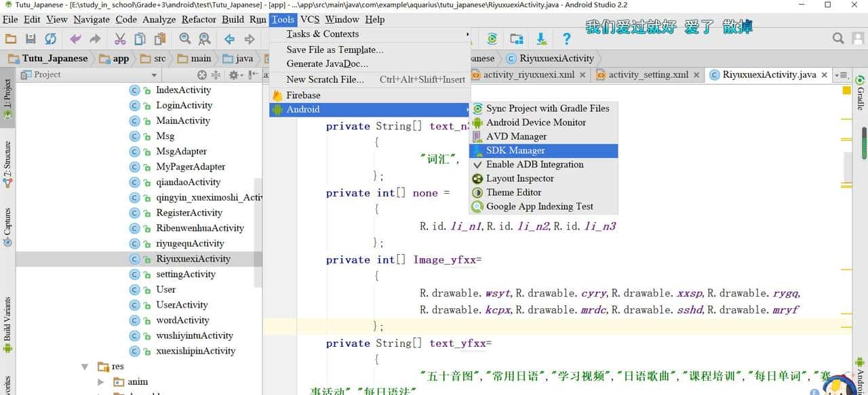Click the Save All toolbar icon

(31, 39)
